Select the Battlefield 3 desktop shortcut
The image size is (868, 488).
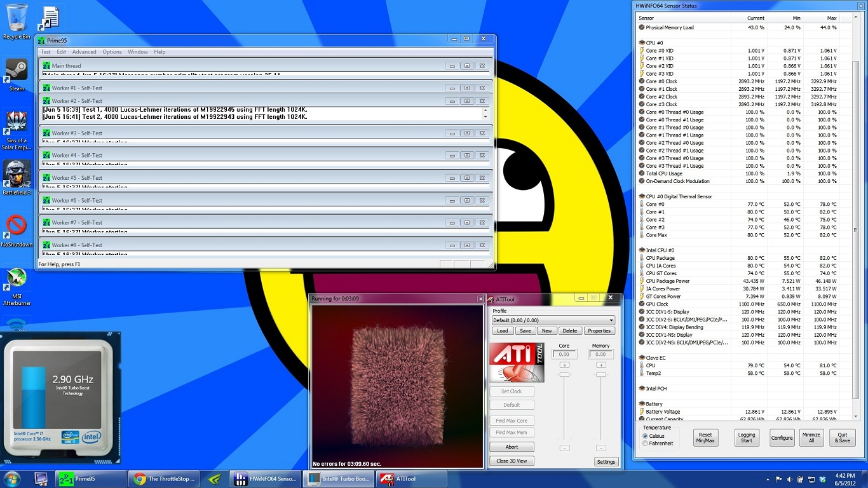click(x=17, y=177)
